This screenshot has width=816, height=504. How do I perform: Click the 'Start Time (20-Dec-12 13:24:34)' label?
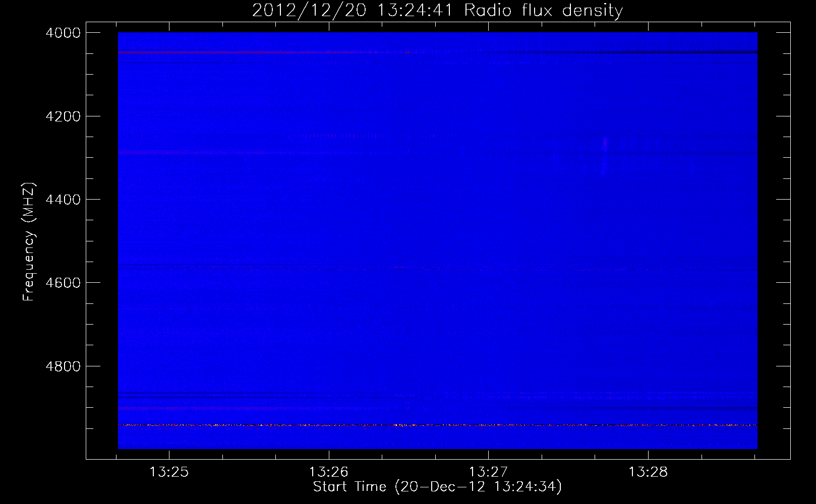(437, 487)
